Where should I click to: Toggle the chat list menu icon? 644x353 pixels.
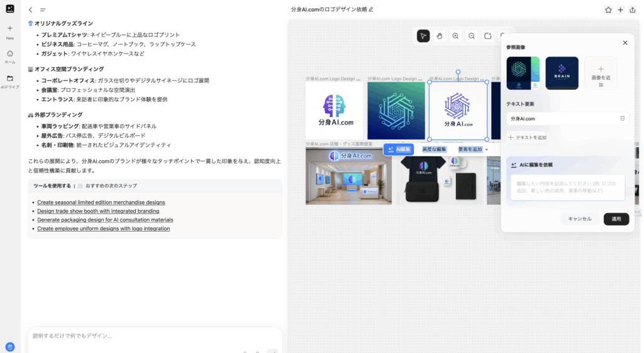click(43, 9)
